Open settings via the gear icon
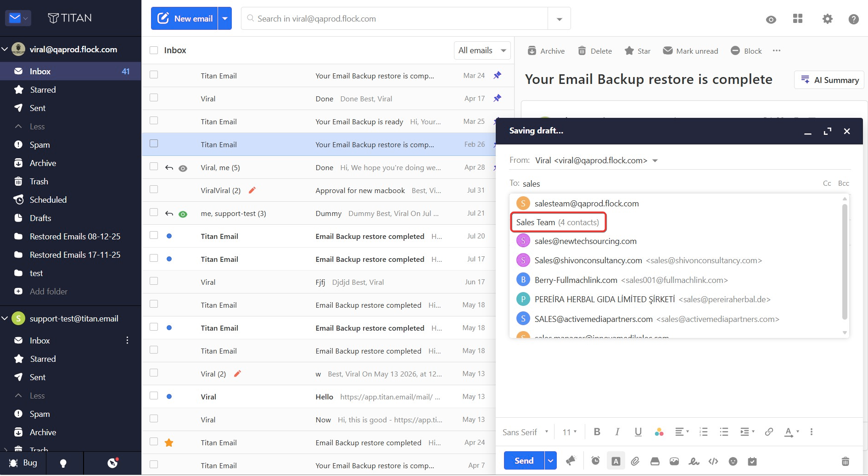The height and width of the screenshot is (476, 868). [827, 19]
